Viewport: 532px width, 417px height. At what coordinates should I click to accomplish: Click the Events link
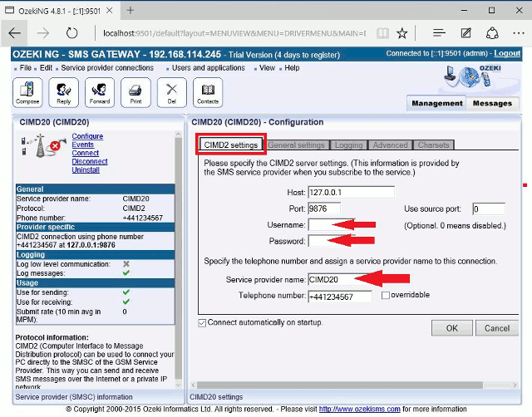pos(82,145)
